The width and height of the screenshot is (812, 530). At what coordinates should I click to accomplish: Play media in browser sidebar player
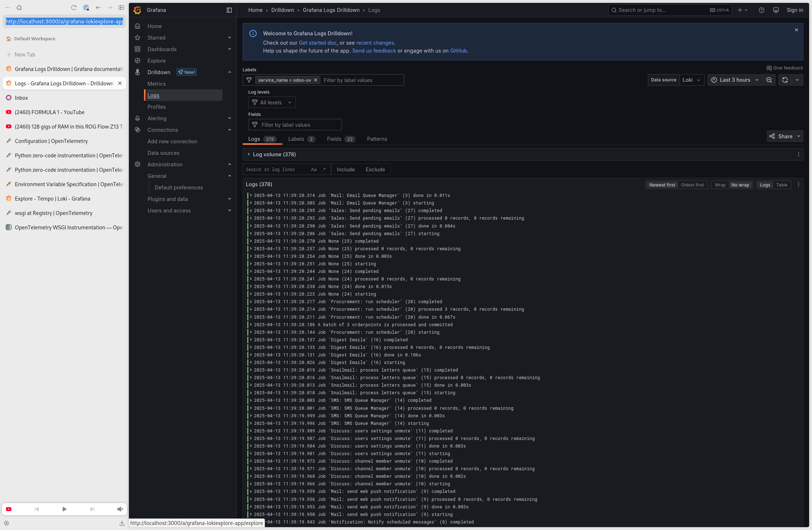64,509
